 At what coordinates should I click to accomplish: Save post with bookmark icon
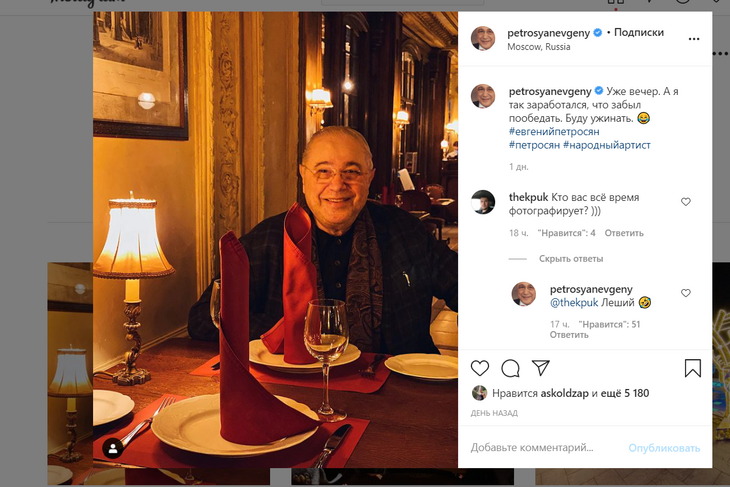692,368
